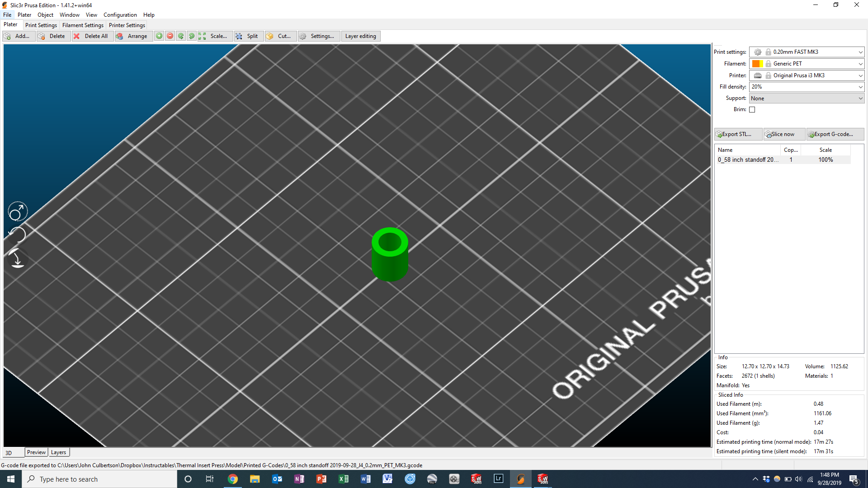Switch to the Print Settings tab
This screenshot has height=488, width=868.
pyautogui.click(x=41, y=25)
